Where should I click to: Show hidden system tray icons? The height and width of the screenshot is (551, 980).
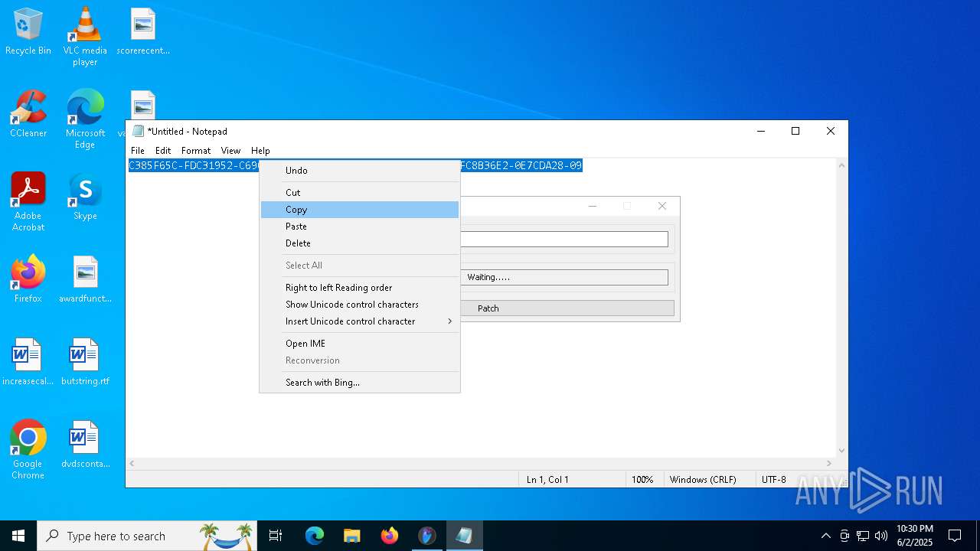(x=825, y=536)
